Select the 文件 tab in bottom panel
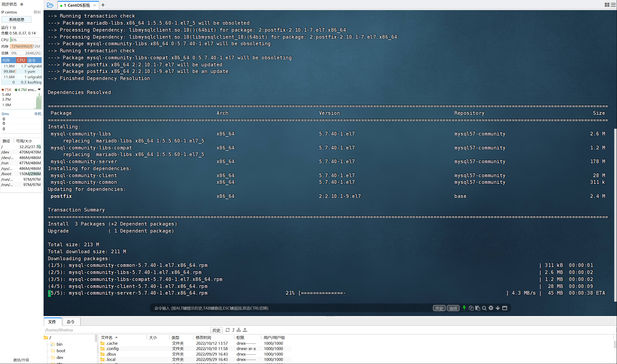The width and height of the screenshot is (617, 364). pyautogui.click(x=53, y=321)
